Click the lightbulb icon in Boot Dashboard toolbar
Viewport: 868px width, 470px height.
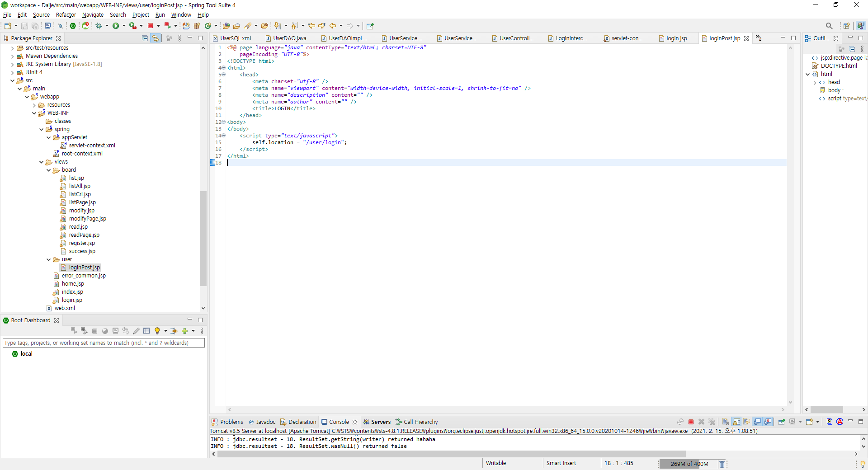(157, 331)
